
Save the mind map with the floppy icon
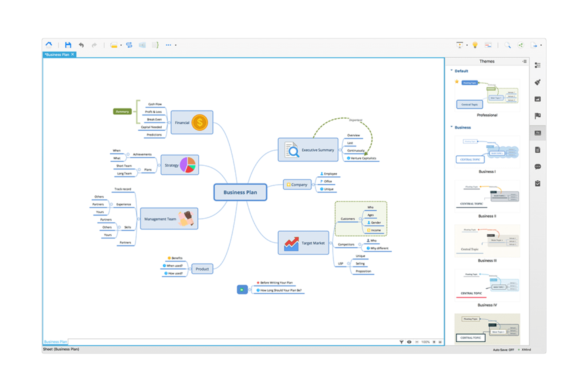pos(68,45)
